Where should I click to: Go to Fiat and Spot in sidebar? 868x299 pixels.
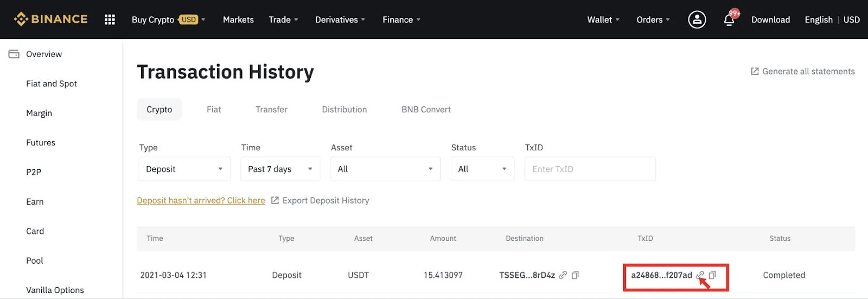(x=52, y=84)
